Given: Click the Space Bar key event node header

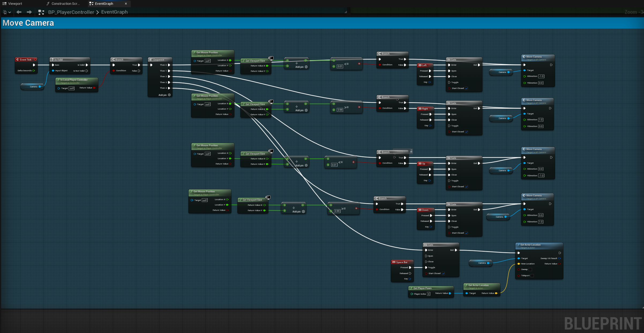Looking at the screenshot, I should point(402,262).
